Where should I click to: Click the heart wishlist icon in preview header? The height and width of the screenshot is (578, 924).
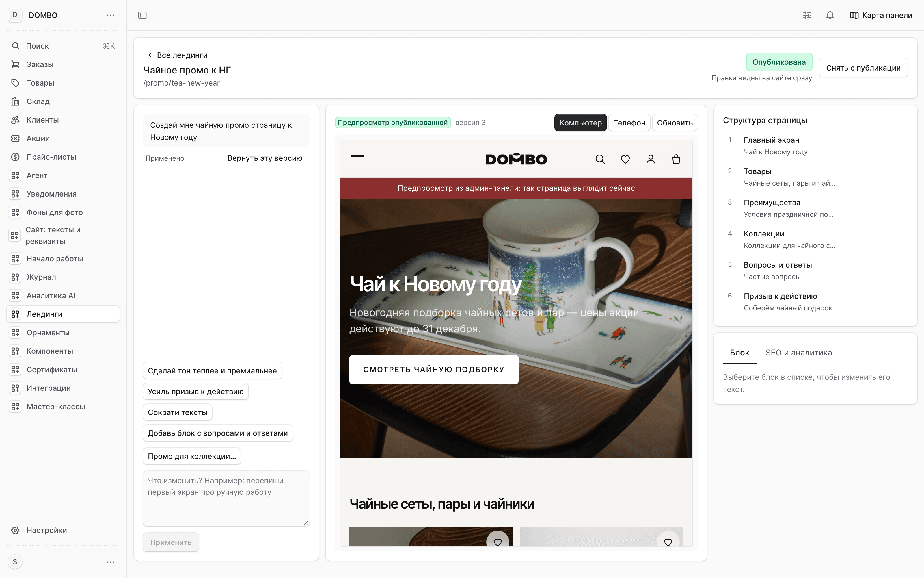(x=625, y=159)
